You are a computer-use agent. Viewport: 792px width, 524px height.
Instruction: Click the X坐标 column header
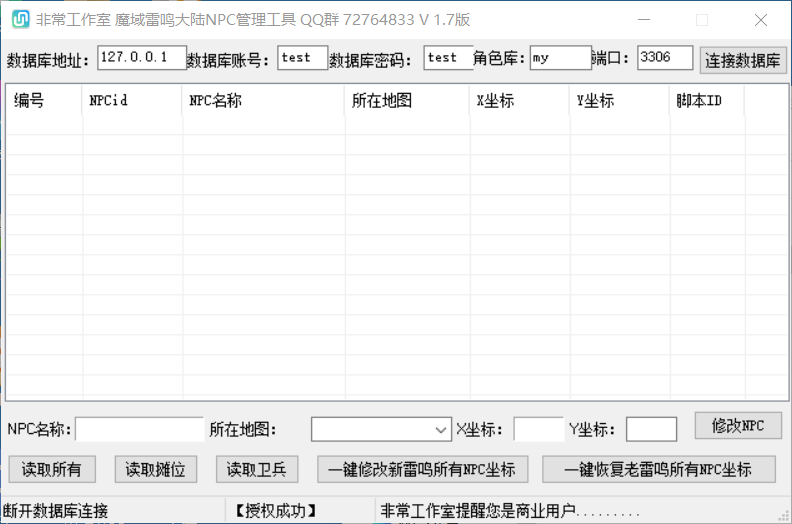pyautogui.click(x=519, y=100)
